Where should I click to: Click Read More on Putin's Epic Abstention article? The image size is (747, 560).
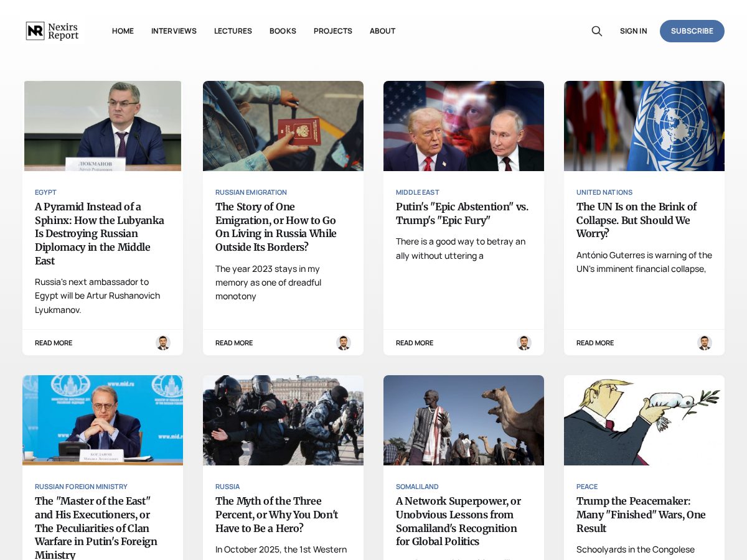pyautogui.click(x=415, y=343)
